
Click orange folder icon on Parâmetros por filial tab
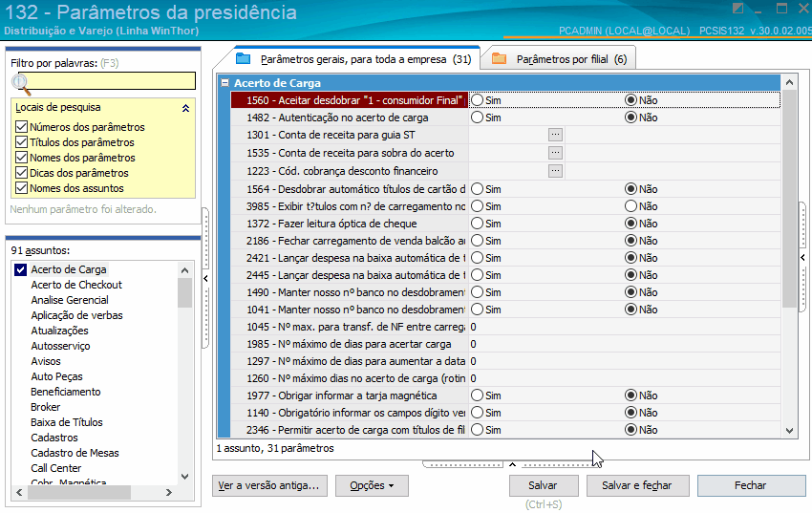[x=499, y=58]
